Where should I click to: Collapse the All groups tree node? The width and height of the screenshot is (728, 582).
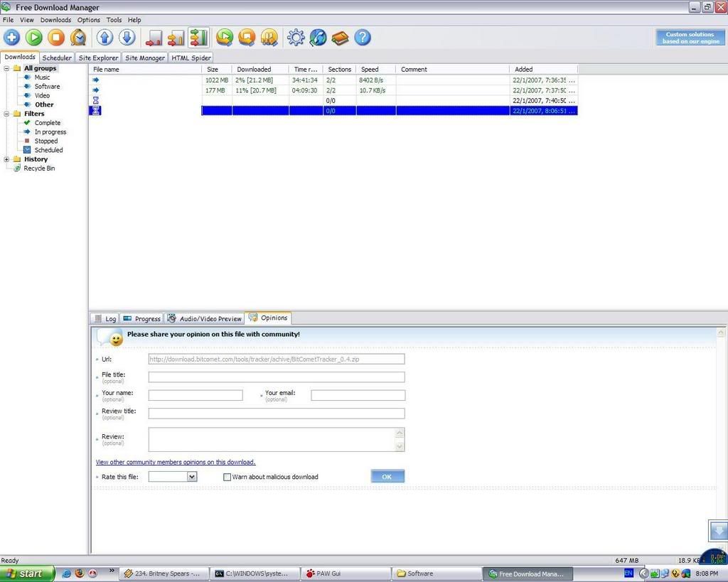click(7, 68)
